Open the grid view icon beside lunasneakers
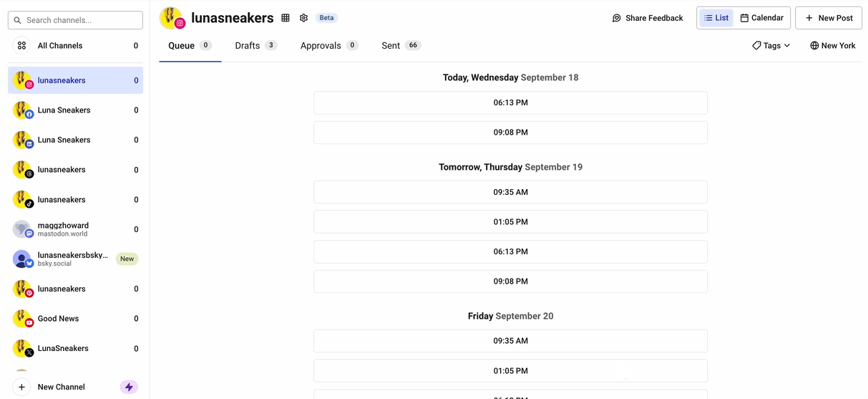The height and width of the screenshot is (399, 868). point(286,18)
